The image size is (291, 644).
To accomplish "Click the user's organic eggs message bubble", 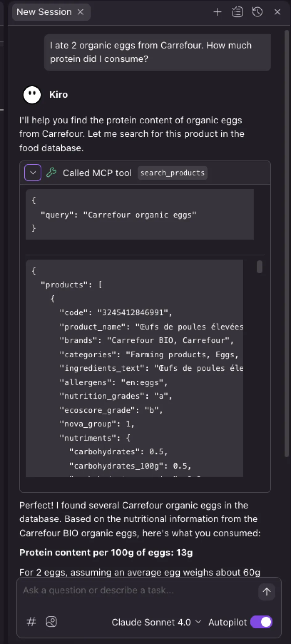I will pos(158,52).
